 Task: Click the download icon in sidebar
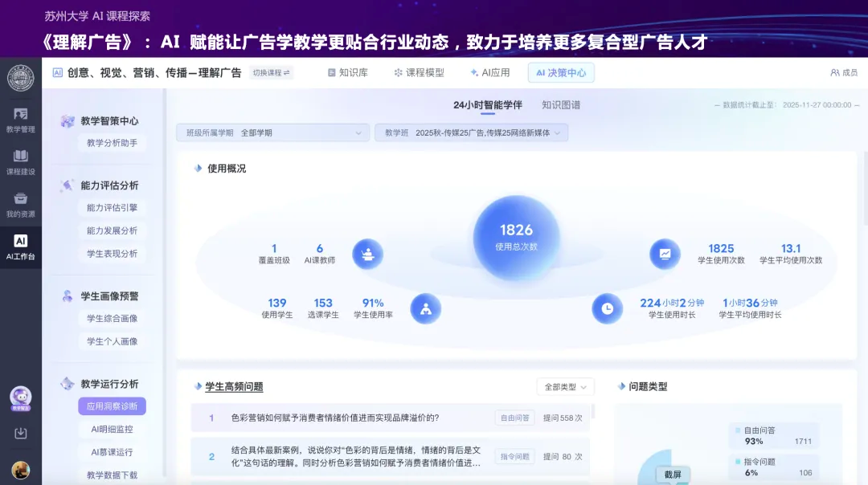click(21, 434)
